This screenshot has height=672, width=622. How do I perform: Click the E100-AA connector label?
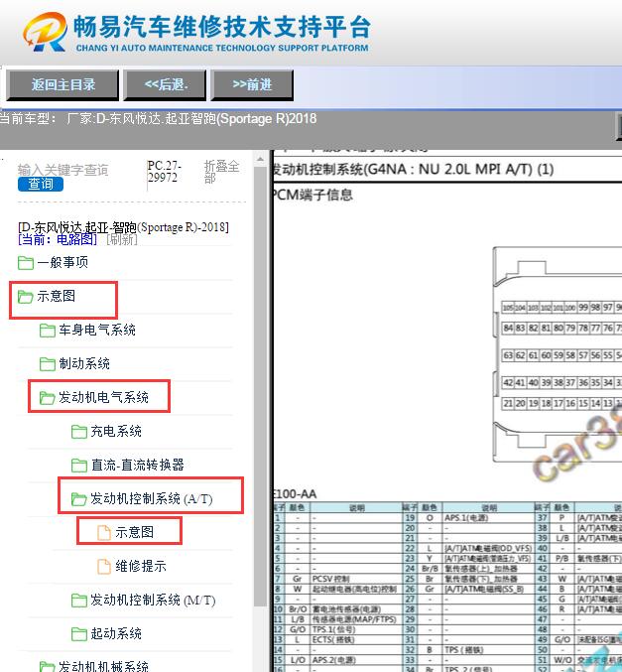[x=295, y=494]
